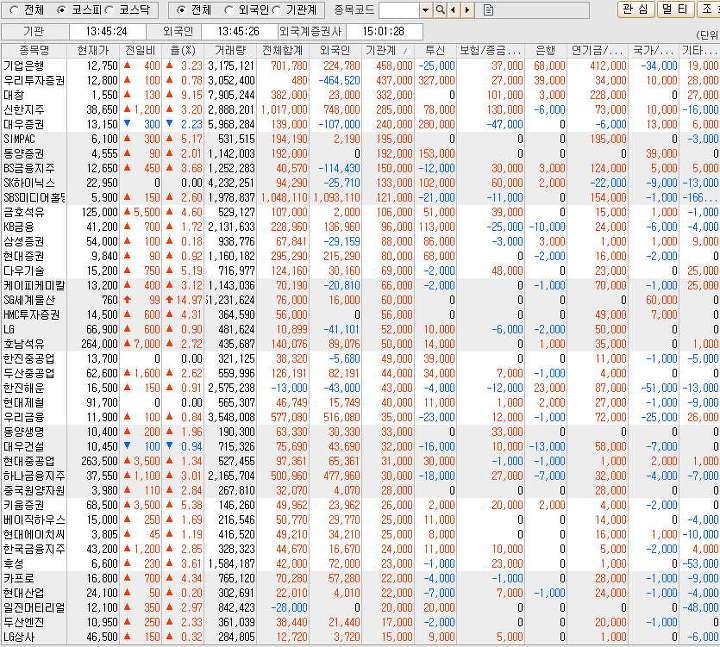
Task: Select the 동양생명 stock name
Action: click(23, 432)
